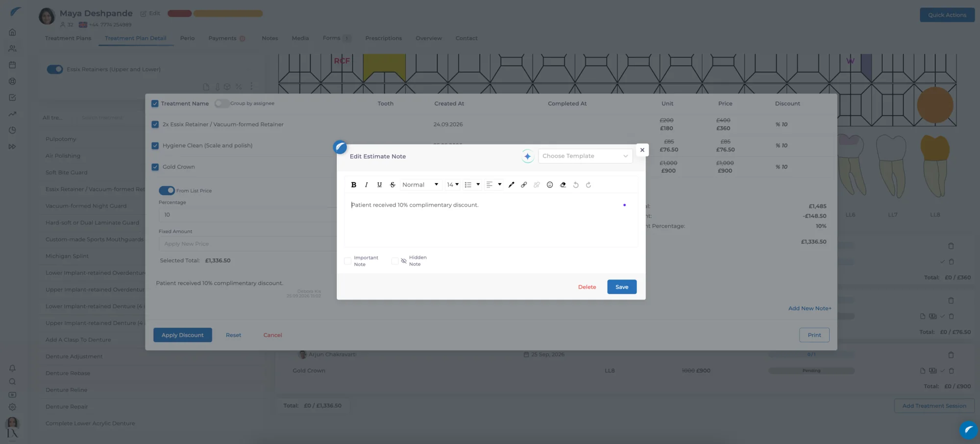This screenshot has height=444, width=980.
Task: Clear formatting with the eraser icon
Action: 563,185
